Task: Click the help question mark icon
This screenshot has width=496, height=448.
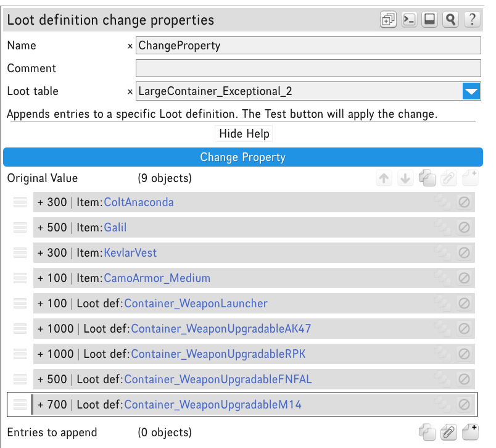Action: [x=472, y=20]
